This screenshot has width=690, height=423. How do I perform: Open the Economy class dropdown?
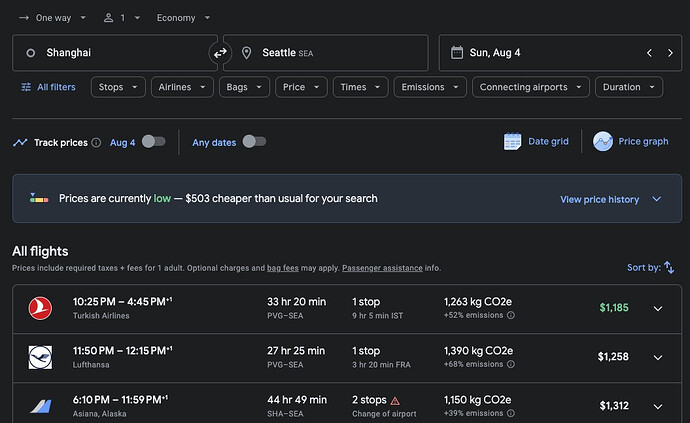[x=183, y=18]
